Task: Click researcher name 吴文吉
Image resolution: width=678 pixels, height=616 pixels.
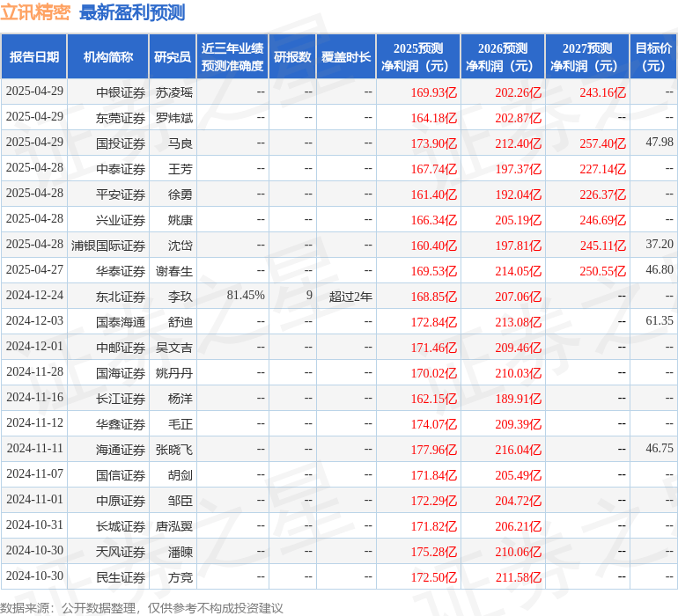Action: point(173,348)
